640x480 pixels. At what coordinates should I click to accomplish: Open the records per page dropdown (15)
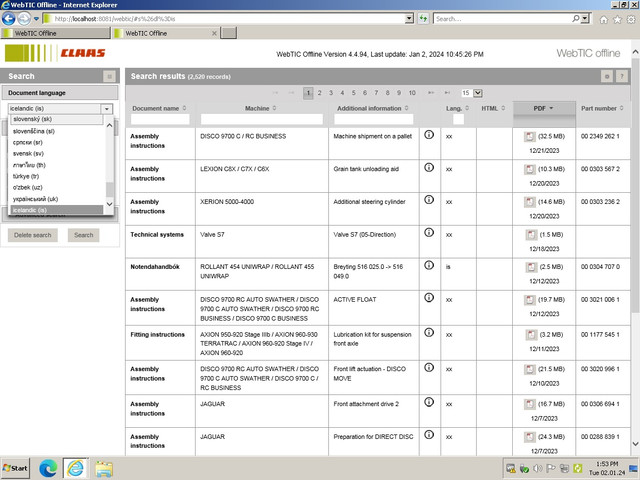(478, 93)
